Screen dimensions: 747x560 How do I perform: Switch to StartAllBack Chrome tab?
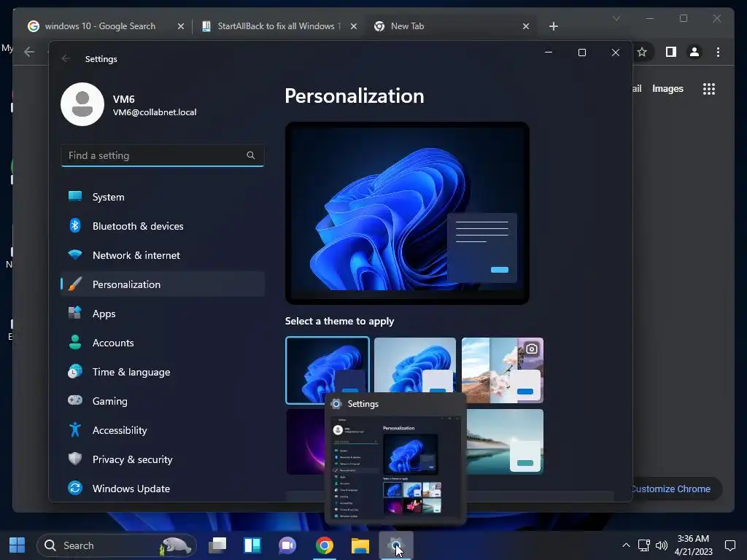tap(279, 26)
